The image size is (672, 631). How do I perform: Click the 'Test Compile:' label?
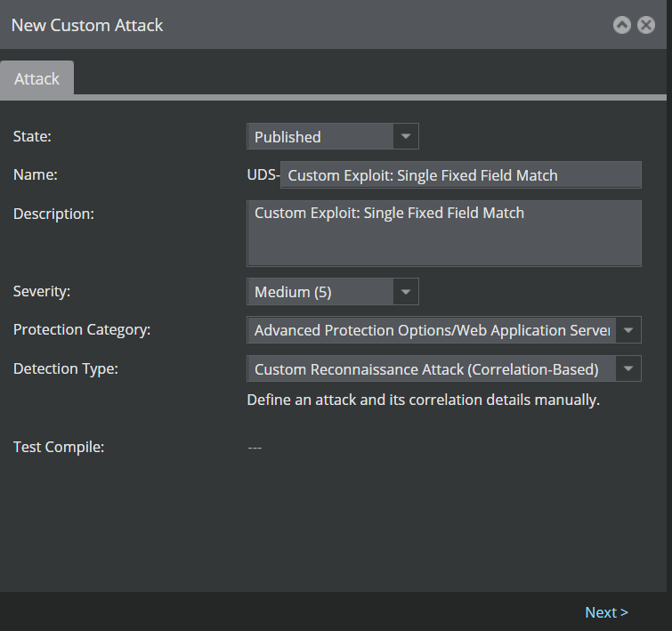(59, 447)
